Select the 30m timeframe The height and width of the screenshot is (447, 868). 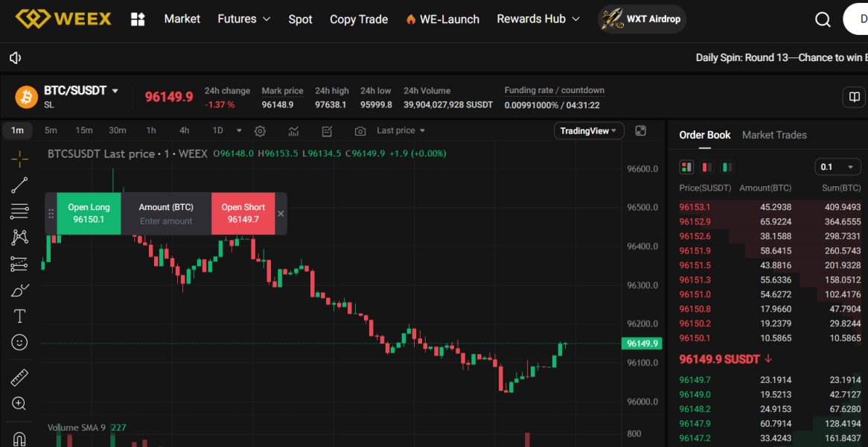click(118, 130)
